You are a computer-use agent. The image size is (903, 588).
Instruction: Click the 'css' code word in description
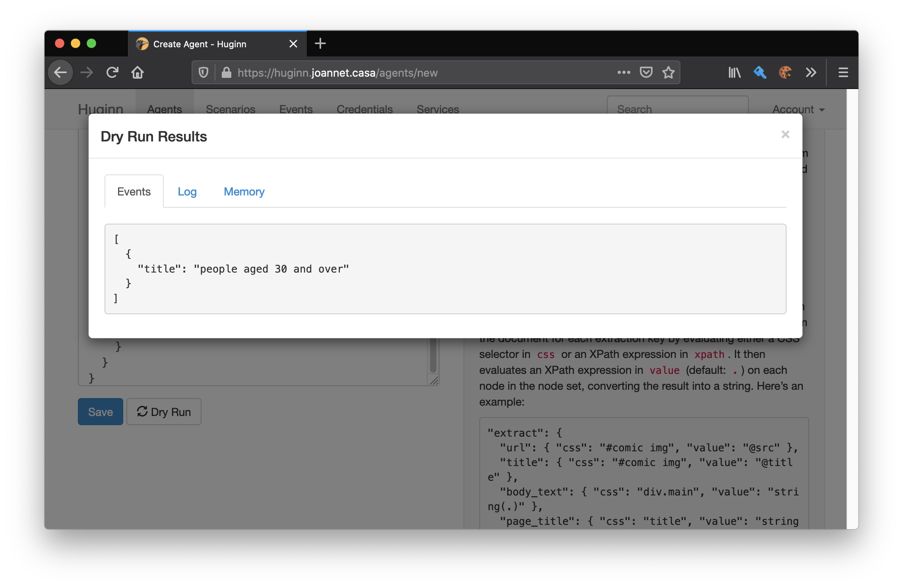click(545, 354)
